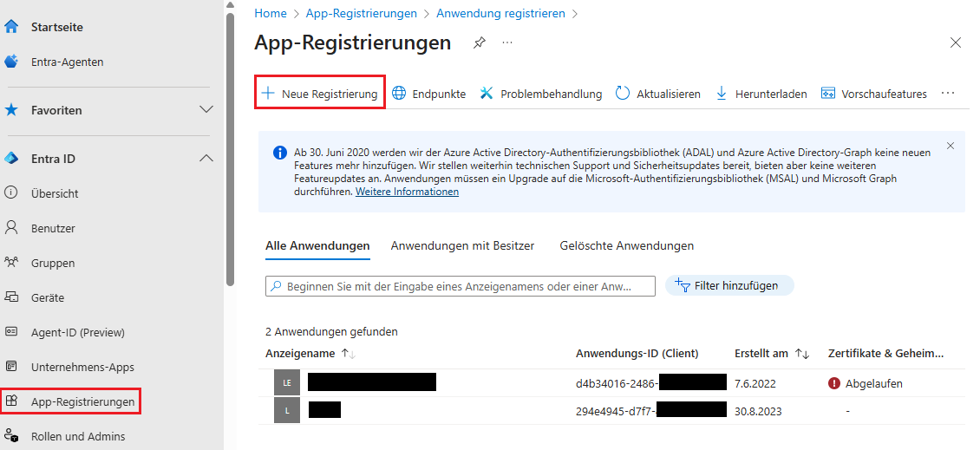980x450 pixels.
Task: Open toolbar overflow ellipsis after Vorschaufeatures
Action: (948, 94)
